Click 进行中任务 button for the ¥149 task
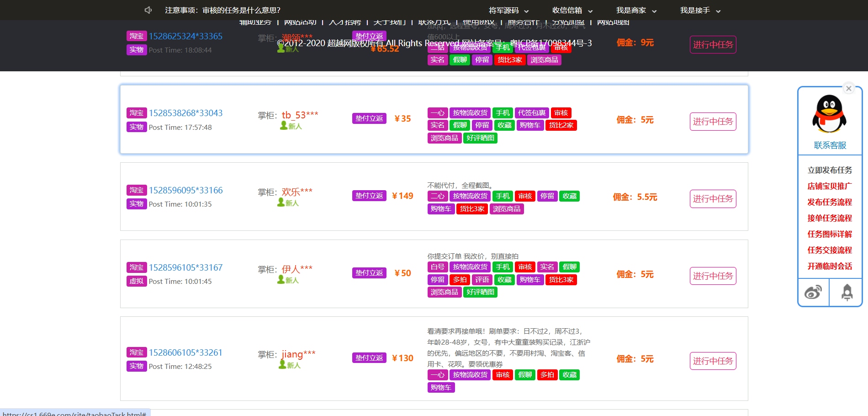 [x=713, y=199]
